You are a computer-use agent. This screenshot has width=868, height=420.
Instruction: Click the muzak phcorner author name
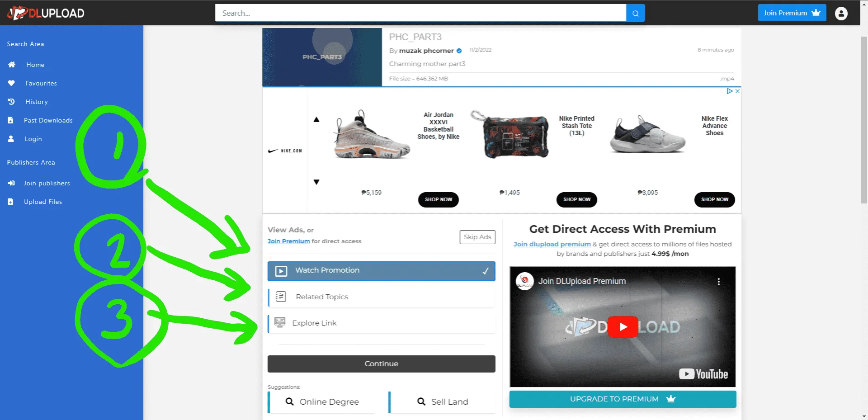(426, 51)
